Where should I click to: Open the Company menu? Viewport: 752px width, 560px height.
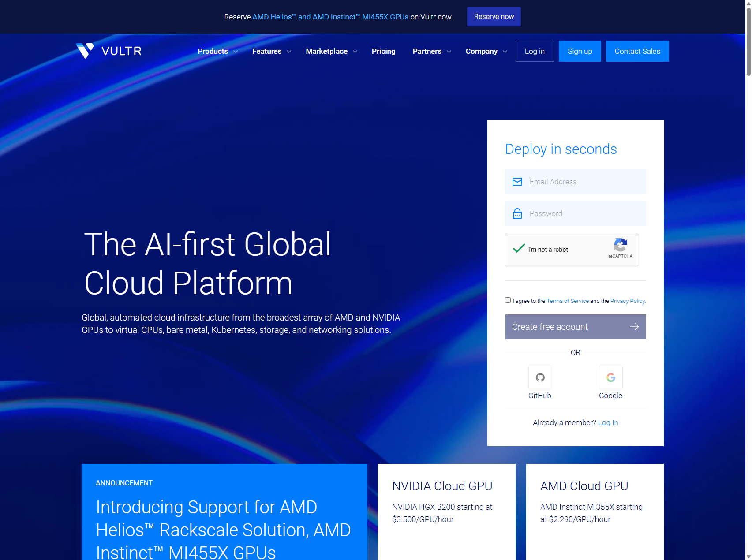pos(482,51)
